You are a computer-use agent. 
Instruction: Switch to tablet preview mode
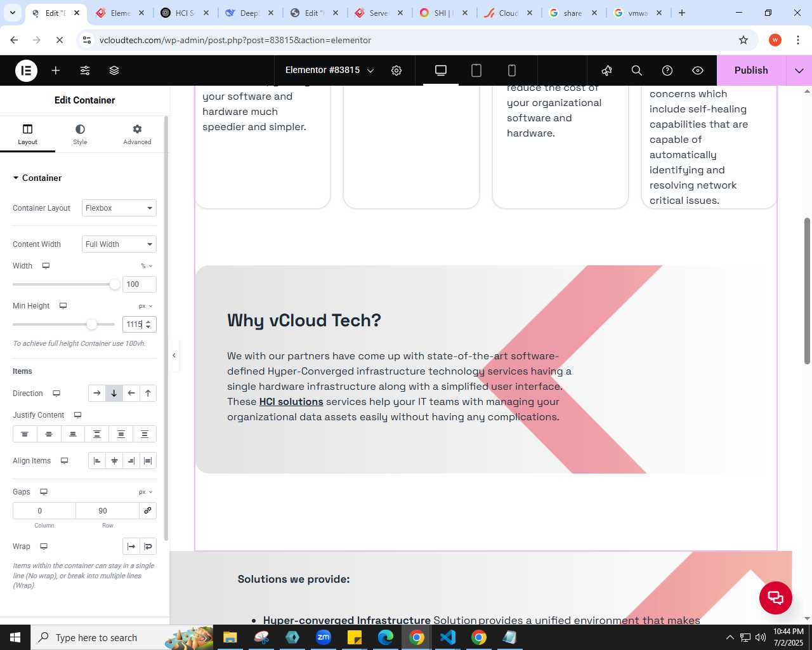476,70
